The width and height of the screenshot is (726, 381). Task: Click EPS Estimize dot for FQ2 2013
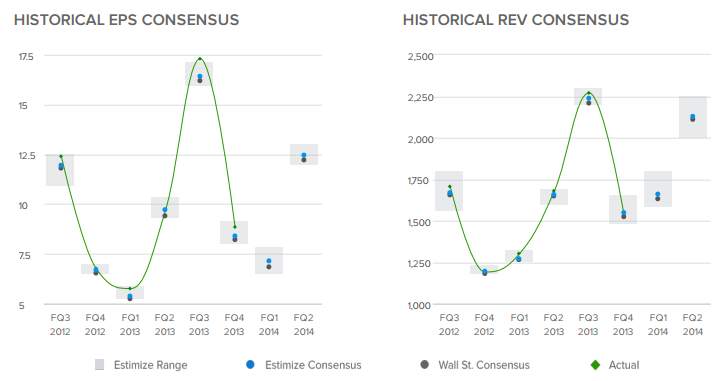point(165,210)
